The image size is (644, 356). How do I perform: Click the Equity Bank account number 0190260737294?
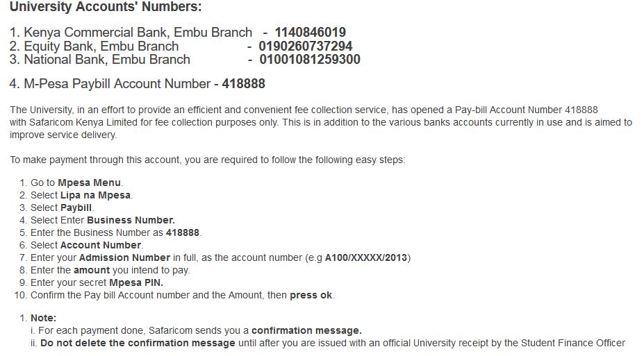coord(305,46)
